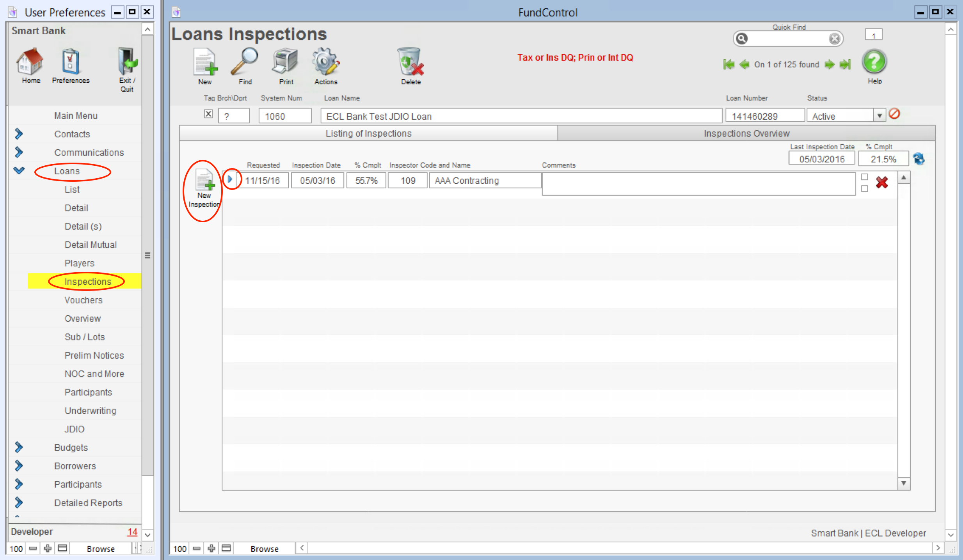
Task: Open the Actions gear icon
Action: pos(325,62)
